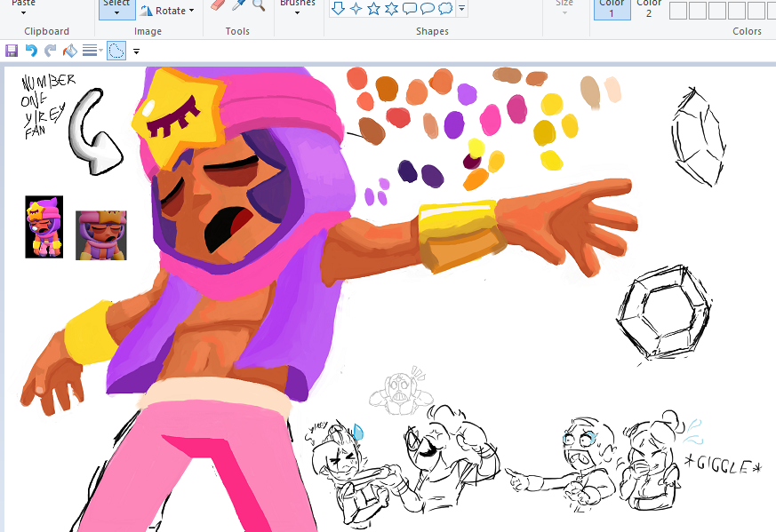Screen dimensions: 776x532
Task: Activate Color 2 background button
Action: coord(649,10)
